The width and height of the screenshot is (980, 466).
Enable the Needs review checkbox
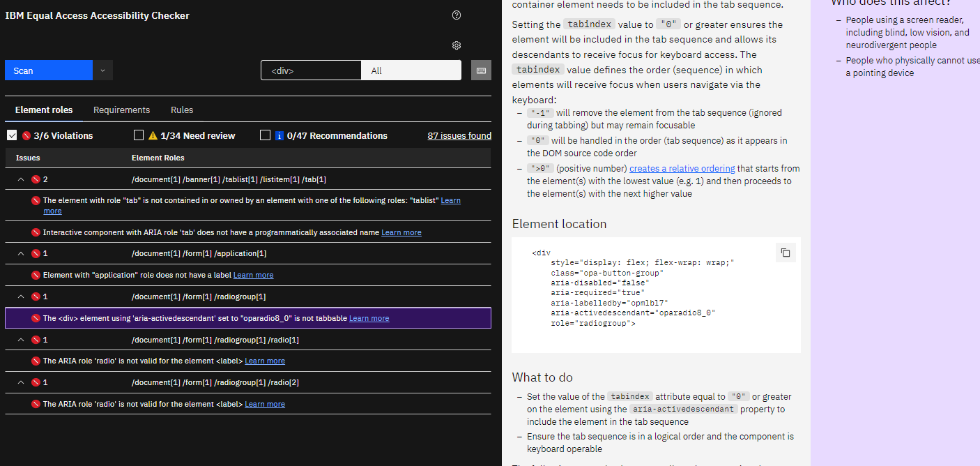[x=139, y=135]
